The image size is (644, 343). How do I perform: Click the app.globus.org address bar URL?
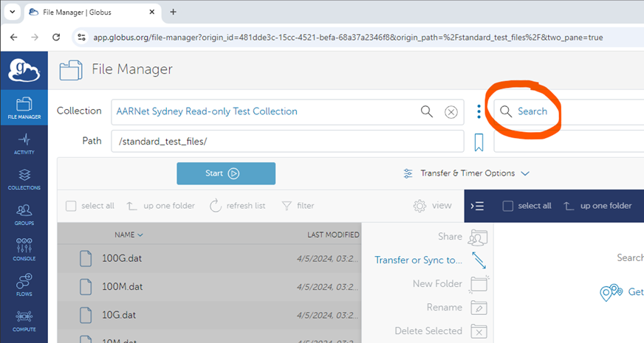click(348, 38)
